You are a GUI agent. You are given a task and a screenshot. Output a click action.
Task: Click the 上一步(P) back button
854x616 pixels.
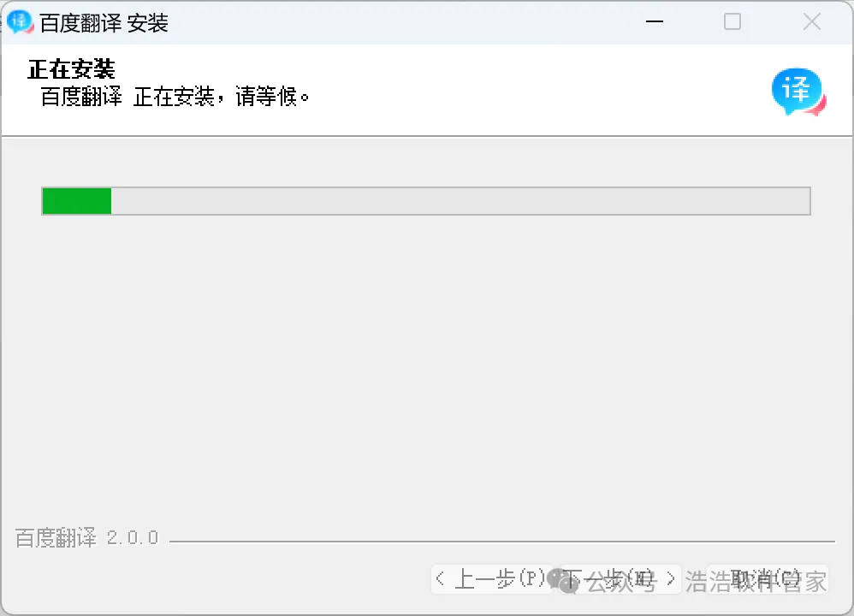[x=491, y=579]
